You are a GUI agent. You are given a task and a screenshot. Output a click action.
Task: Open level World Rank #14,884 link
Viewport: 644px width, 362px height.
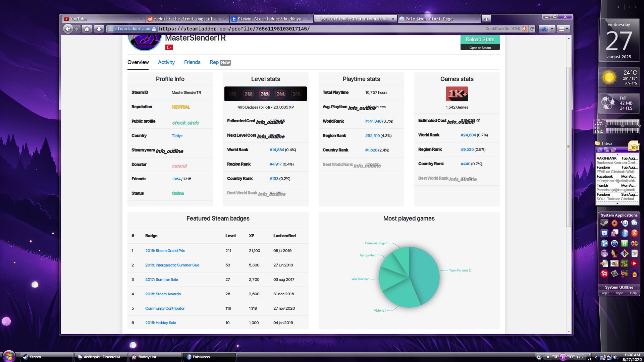pos(277,150)
